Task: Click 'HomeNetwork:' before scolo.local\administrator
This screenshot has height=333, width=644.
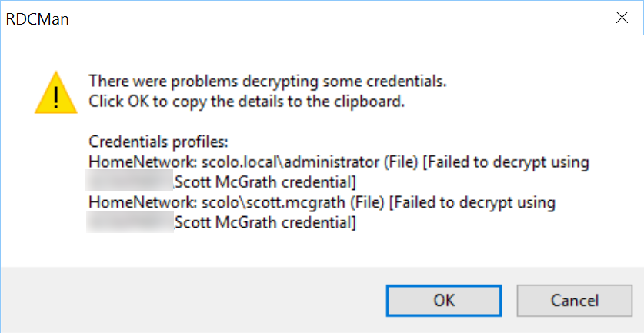Action: (143, 162)
